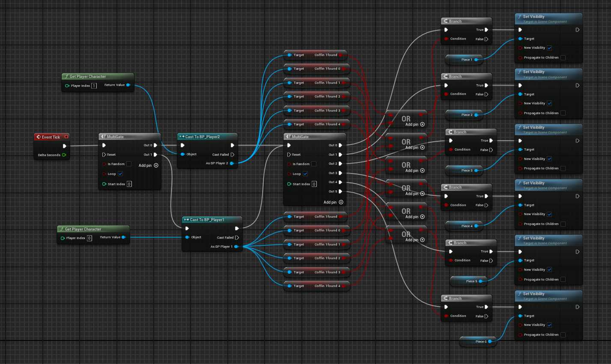Check Propagate to Children on Piece 6's Set Visibility
The image size is (611, 364).
563,334
